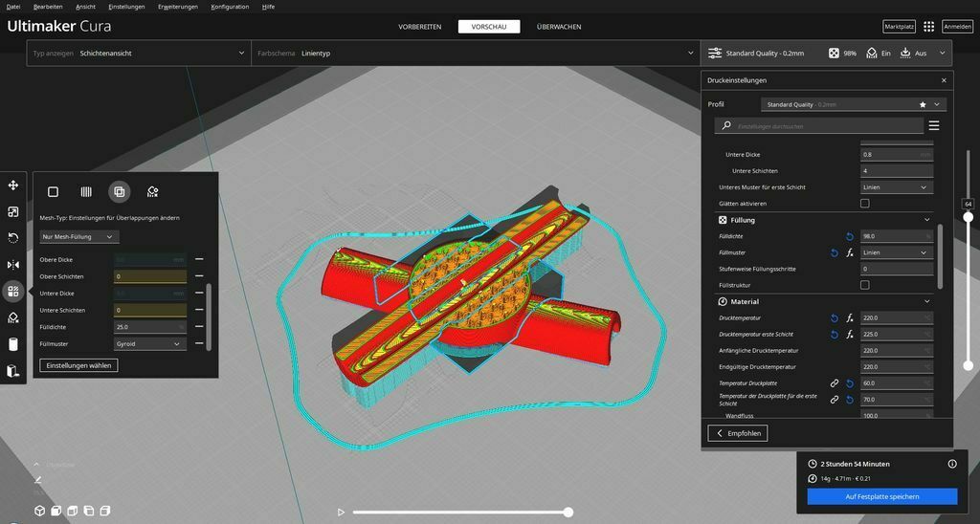The height and width of the screenshot is (524, 980).
Task: Open the Erweiterungen menu
Action: pos(178,7)
